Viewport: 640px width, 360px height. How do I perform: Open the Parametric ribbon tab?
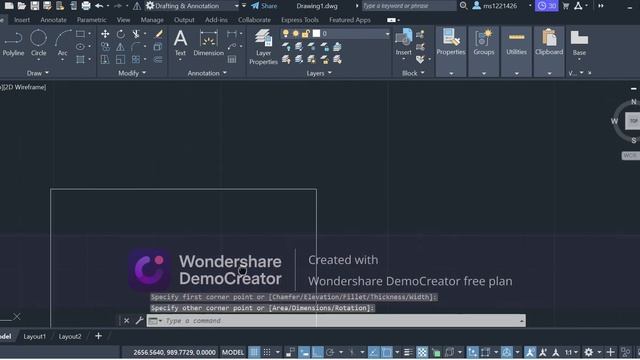coord(91,20)
